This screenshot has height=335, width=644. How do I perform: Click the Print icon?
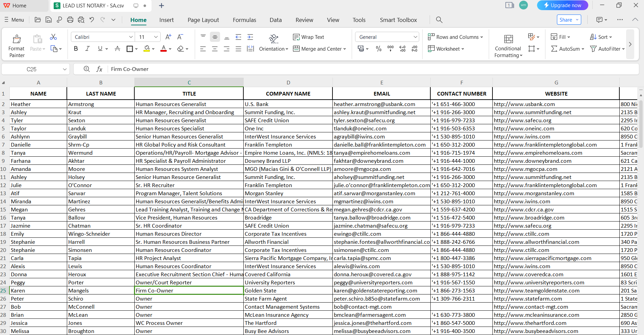tap(70, 20)
